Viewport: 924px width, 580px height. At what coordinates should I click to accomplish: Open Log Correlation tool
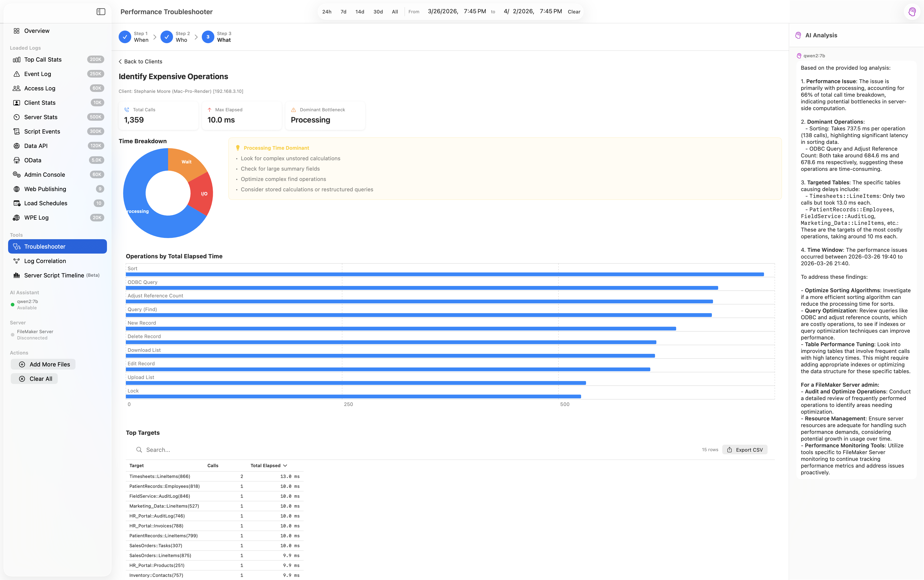(x=45, y=261)
